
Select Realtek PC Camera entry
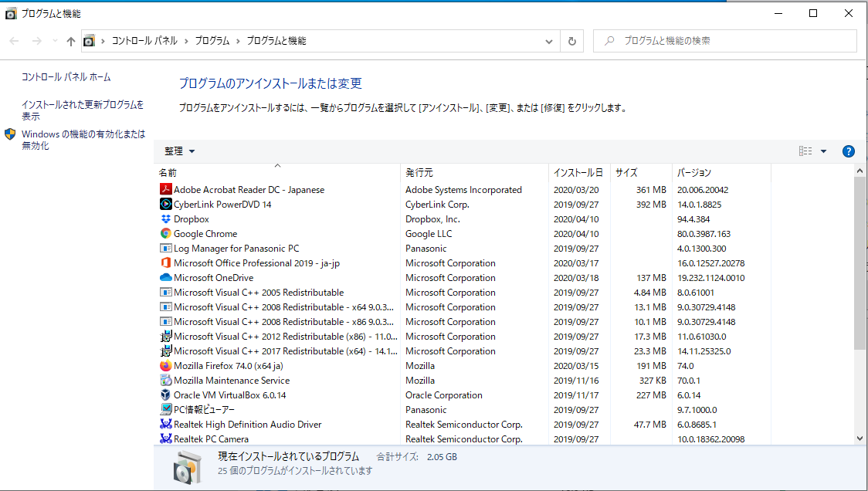211,439
